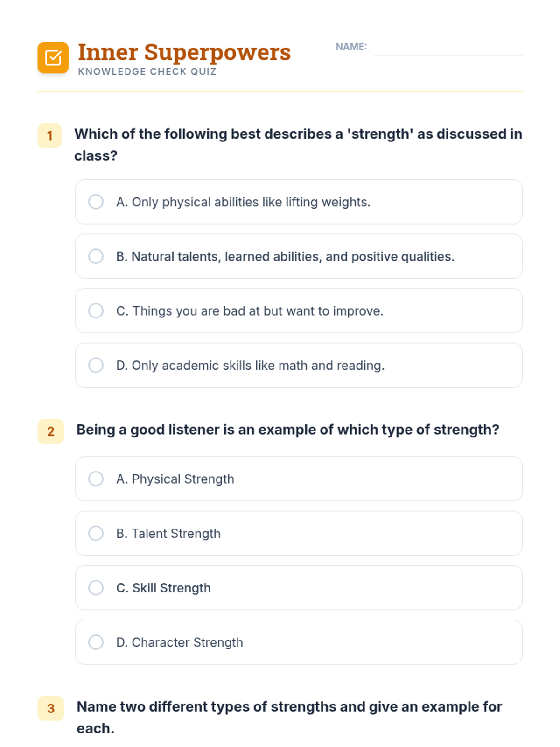Screen dimensions: 560x747
Task: Pick radio 'Only academic skills like math'
Action: click(96, 365)
